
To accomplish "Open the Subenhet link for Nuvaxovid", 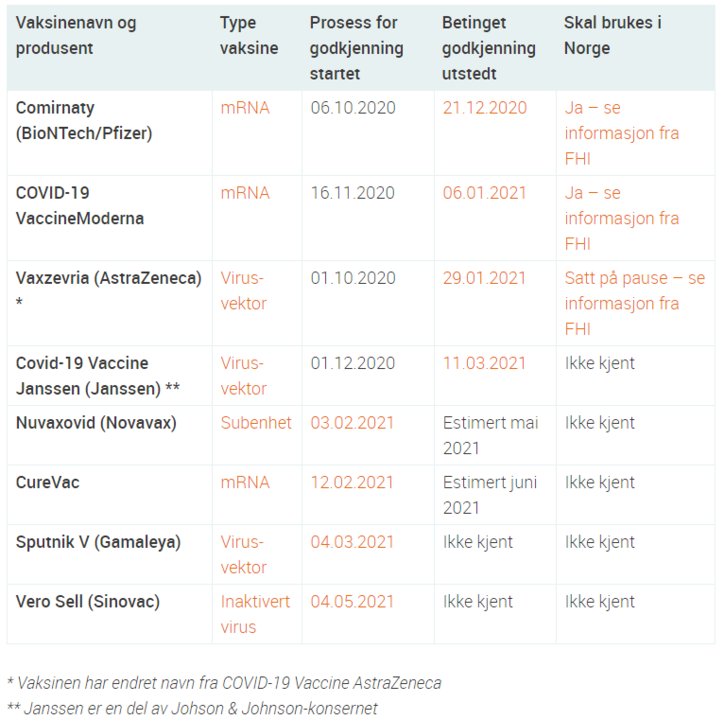I will [x=256, y=423].
